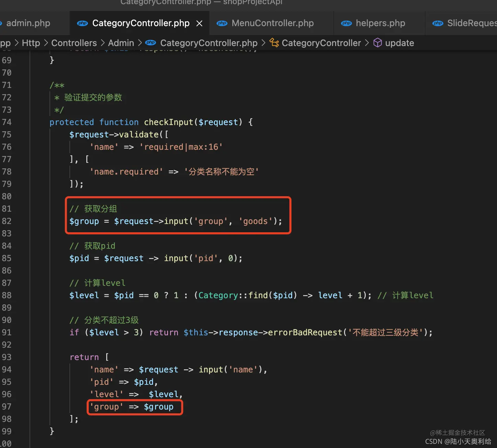Click the update method breadcrumb item

[399, 43]
